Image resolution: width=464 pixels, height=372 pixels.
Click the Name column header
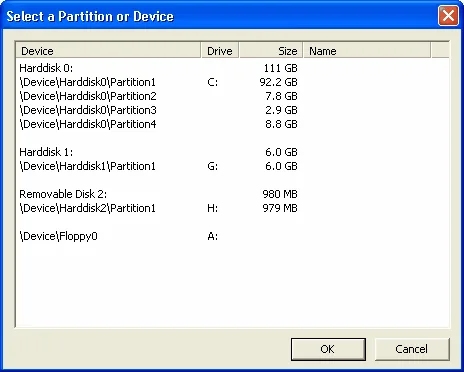367,51
